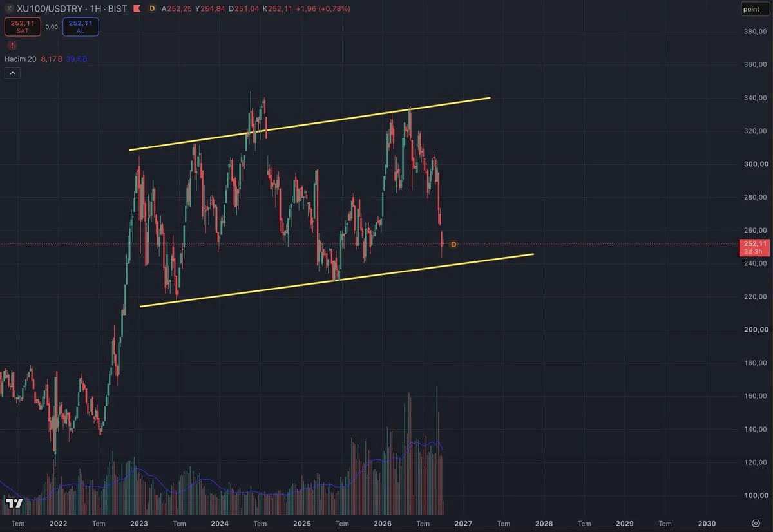This screenshot has height=532, width=773.
Task: Click the TradingView logo in the bottom corner
Action: point(14,503)
